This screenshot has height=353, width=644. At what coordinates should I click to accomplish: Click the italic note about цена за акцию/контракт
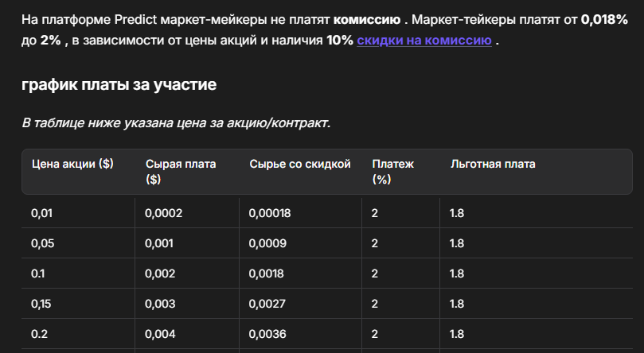coord(176,123)
